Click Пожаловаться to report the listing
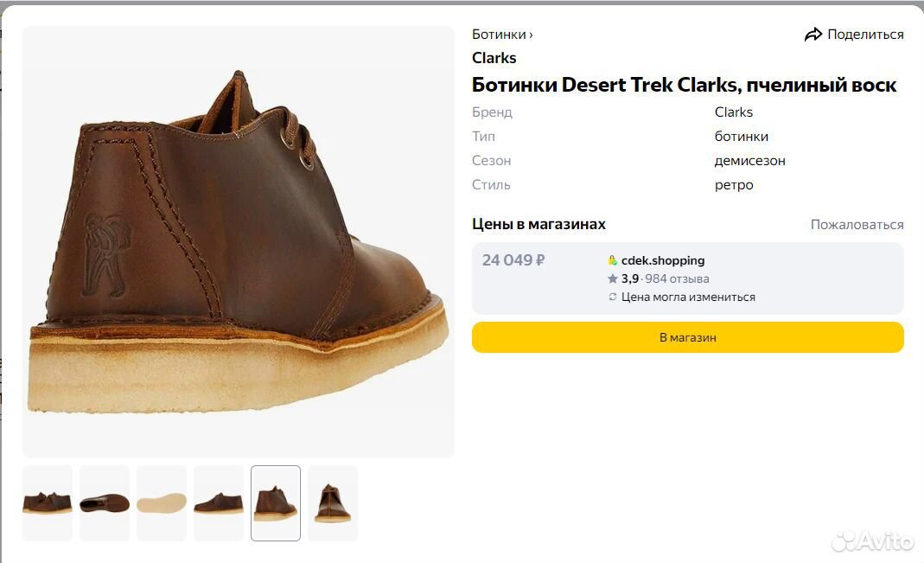The image size is (924, 563). coord(857,225)
